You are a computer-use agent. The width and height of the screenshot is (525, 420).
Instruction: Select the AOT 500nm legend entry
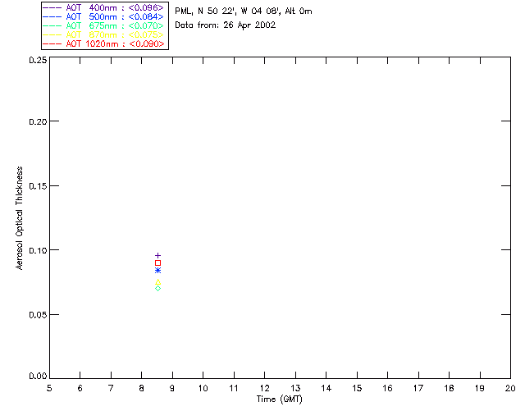[103, 16]
